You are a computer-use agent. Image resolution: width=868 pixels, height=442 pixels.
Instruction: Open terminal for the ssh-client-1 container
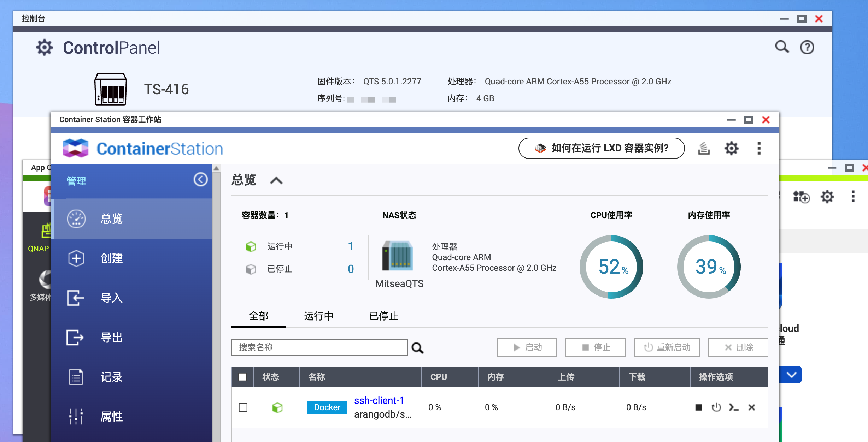click(x=734, y=407)
